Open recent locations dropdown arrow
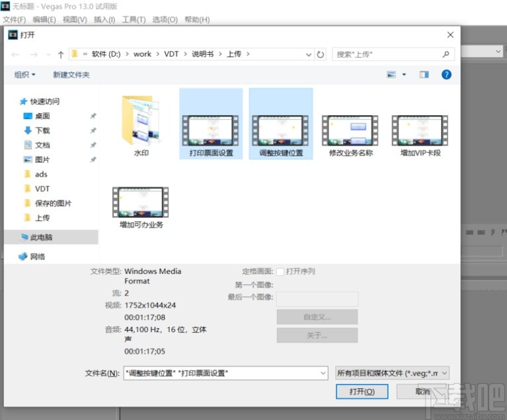The image size is (507, 420). [x=48, y=55]
